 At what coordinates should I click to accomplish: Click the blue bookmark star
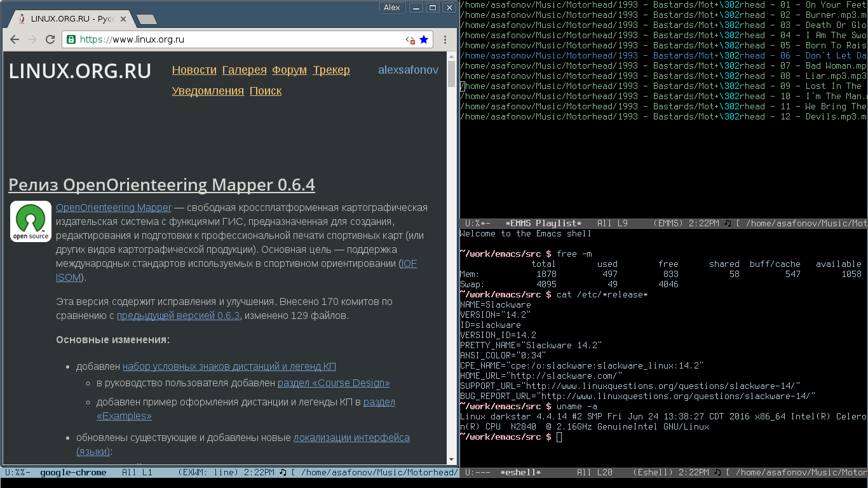[424, 39]
